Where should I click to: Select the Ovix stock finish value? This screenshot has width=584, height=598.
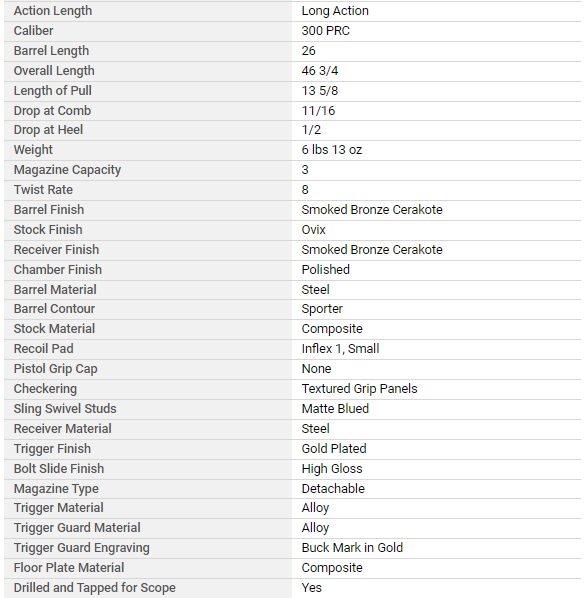coord(314,230)
